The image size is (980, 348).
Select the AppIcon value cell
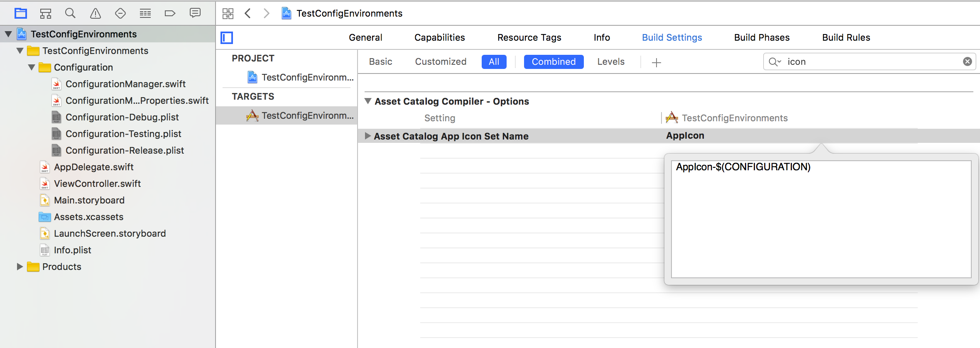pyautogui.click(x=685, y=136)
